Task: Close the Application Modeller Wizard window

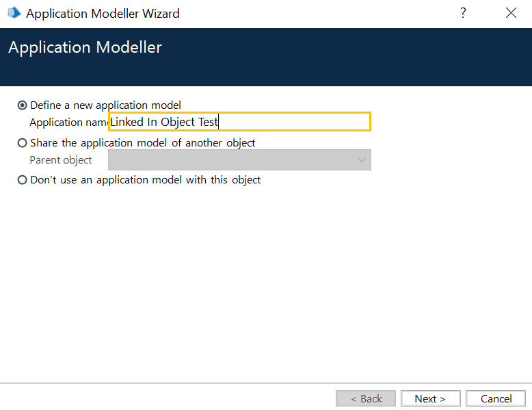Action: (511, 13)
